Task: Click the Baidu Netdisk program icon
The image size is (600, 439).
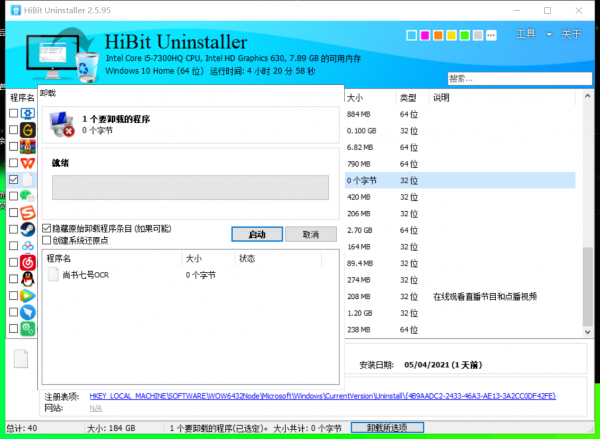Action: (x=28, y=245)
